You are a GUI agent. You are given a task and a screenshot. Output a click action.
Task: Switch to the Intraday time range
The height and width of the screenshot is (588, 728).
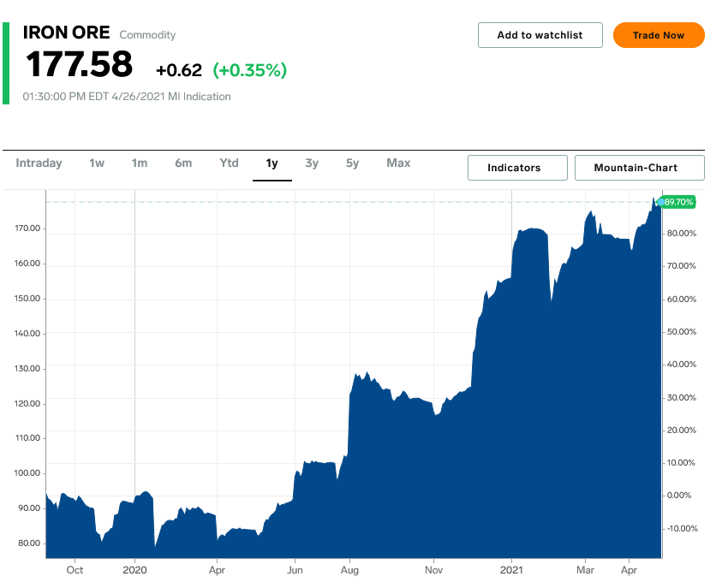pos(39,163)
